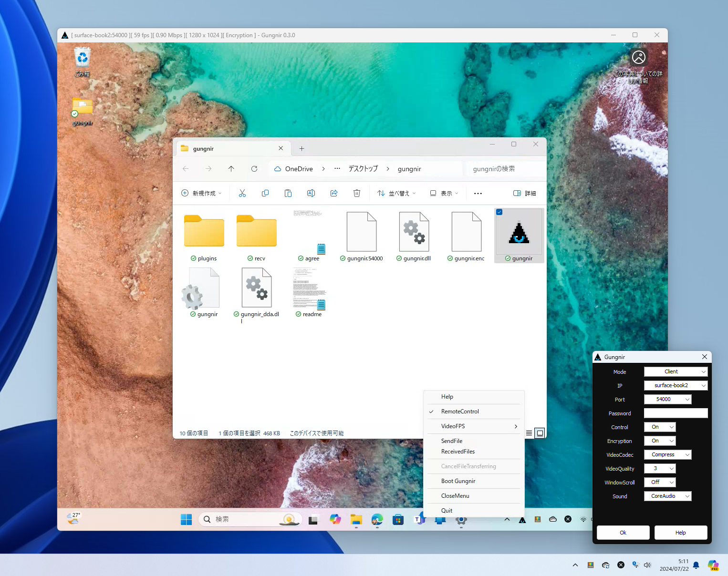728x576 pixels.
Task: Click the Copy icon in Explorer toolbar
Action: click(265, 193)
